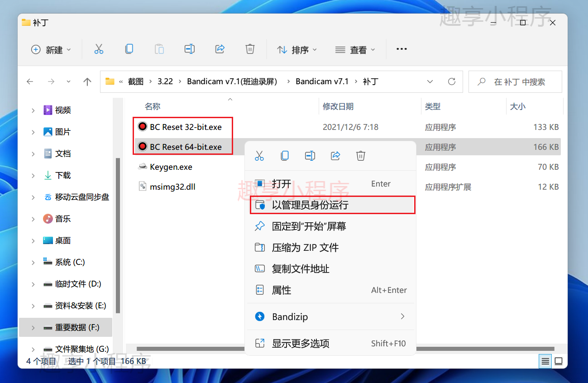
Task: Open the 排序 (Sort) dropdown
Action: [297, 50]
